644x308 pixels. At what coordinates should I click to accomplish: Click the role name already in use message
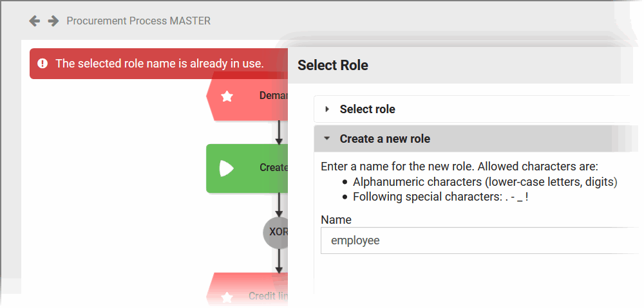[159, 64]
